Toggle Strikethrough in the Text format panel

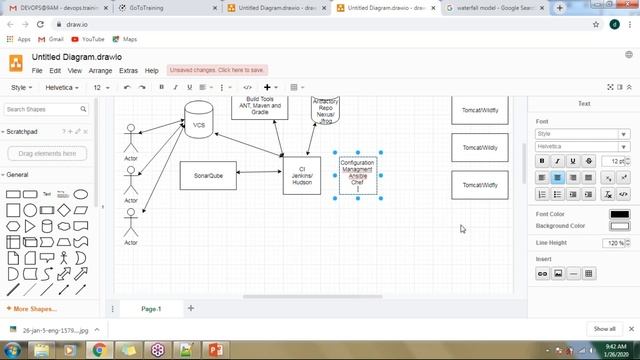[x=589, y=161]
